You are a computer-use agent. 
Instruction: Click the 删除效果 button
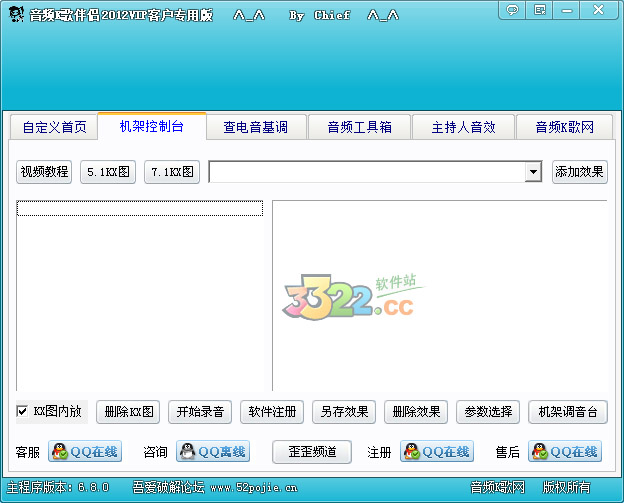[x=416, y=412]
